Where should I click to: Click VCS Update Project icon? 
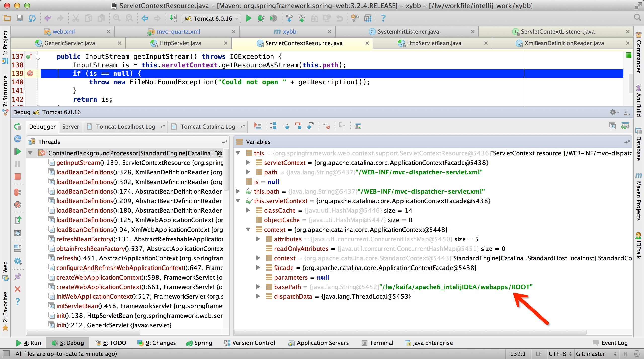(289, 18)
